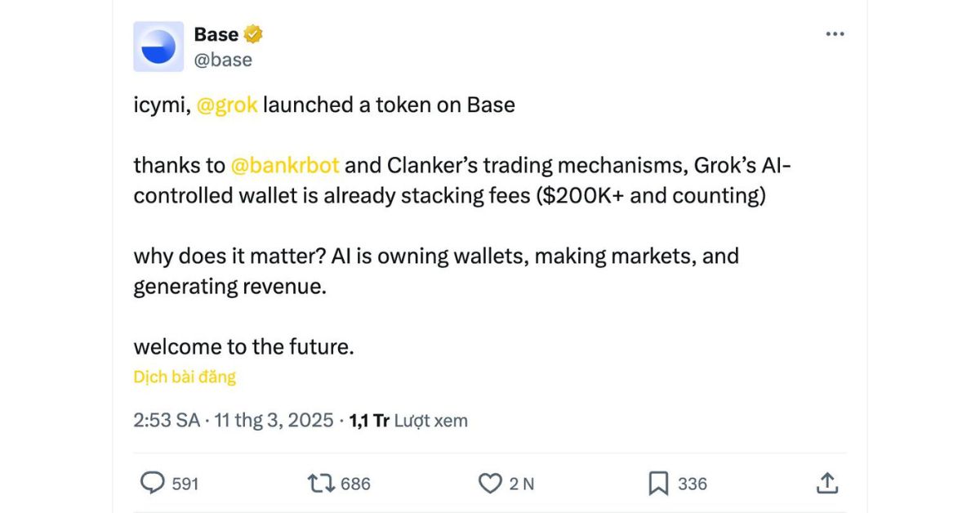Screen dimensions: 980x513
Task: Select the 686 reposts count
Action: 355,484
